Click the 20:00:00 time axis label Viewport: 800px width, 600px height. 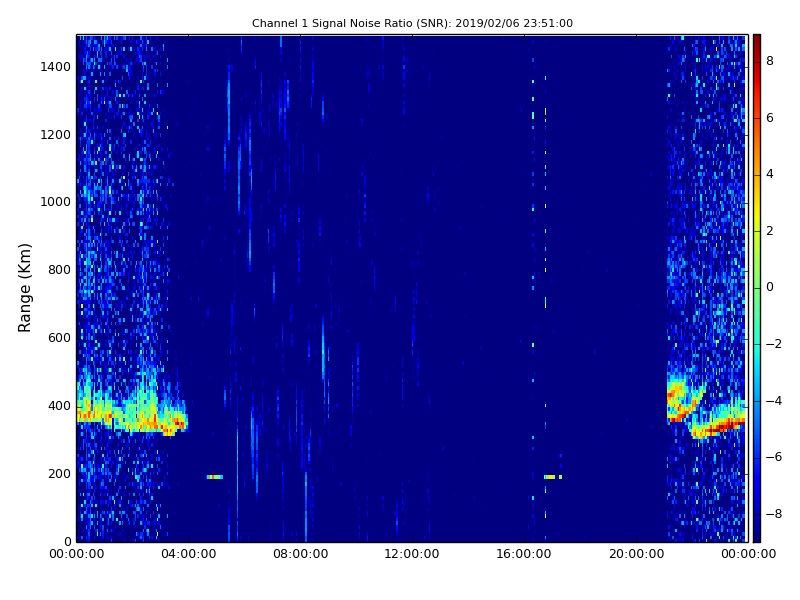pos(636,554)
